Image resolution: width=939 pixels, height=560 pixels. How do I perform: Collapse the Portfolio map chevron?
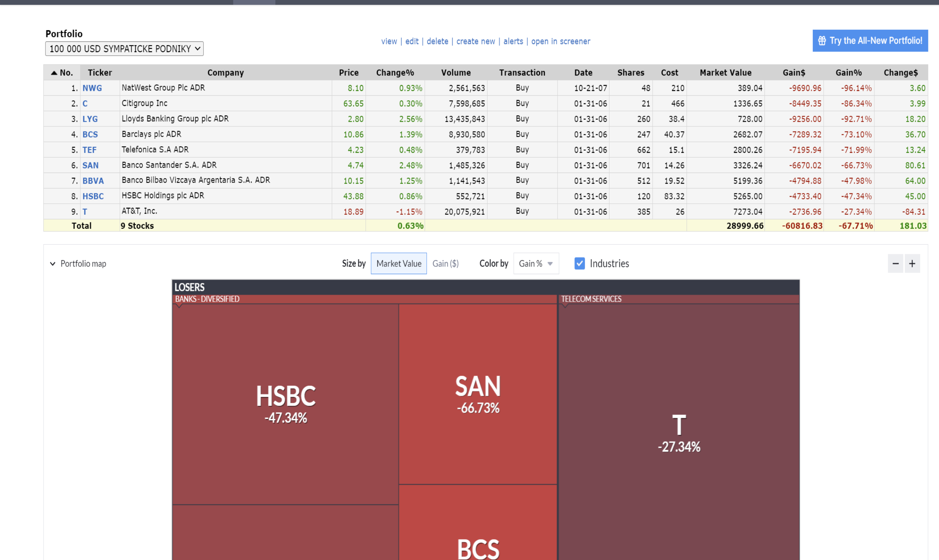click(x=53, y=264)
